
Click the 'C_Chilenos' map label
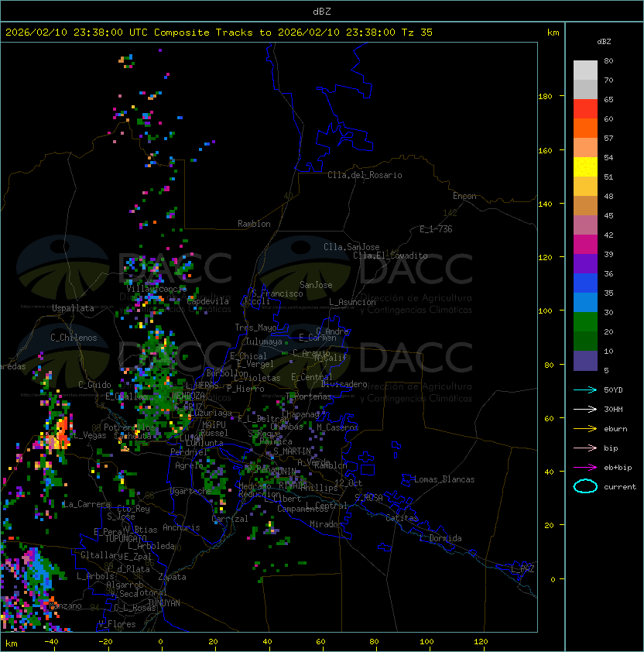[x=74, y=338]
